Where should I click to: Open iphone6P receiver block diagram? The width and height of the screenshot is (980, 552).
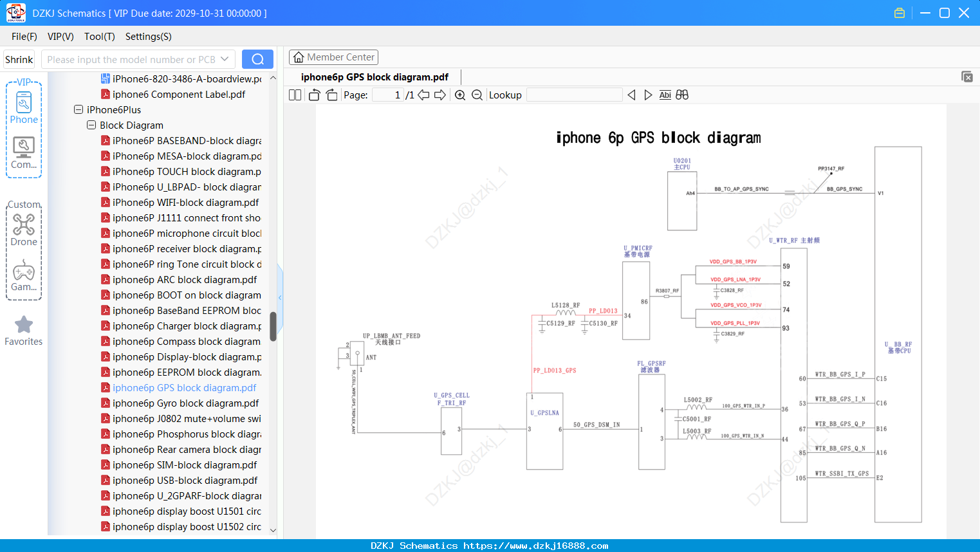click(x=187, y=249)
